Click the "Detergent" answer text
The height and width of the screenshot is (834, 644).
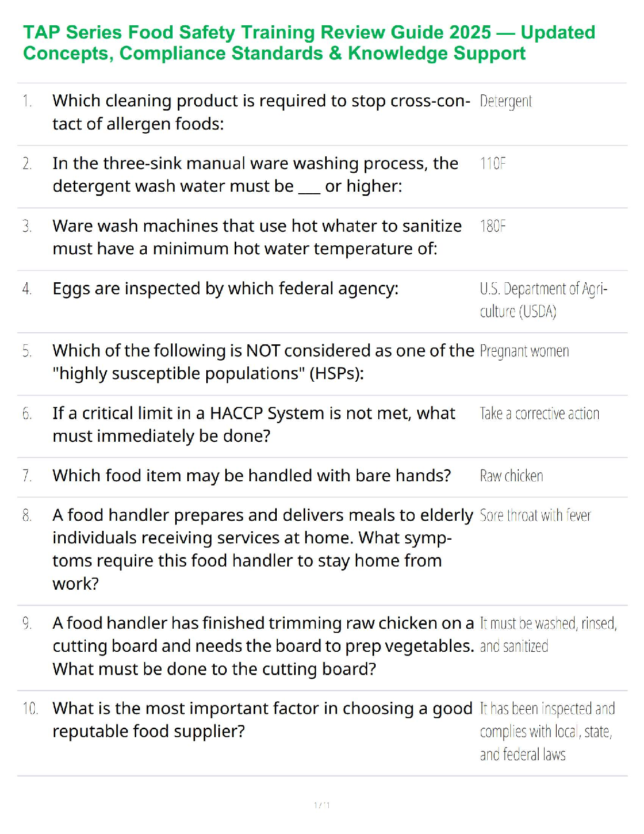pyautogui.click(x=506, y=101)
